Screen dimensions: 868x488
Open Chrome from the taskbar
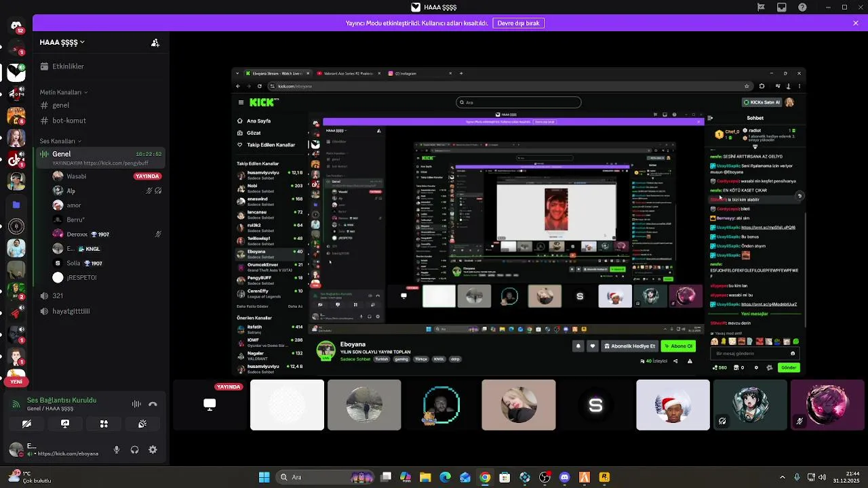click(x=485, y=477)
